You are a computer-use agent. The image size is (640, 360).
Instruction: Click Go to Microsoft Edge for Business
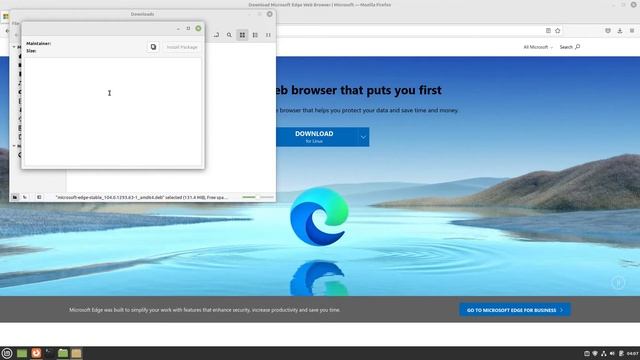pos(515,310)
